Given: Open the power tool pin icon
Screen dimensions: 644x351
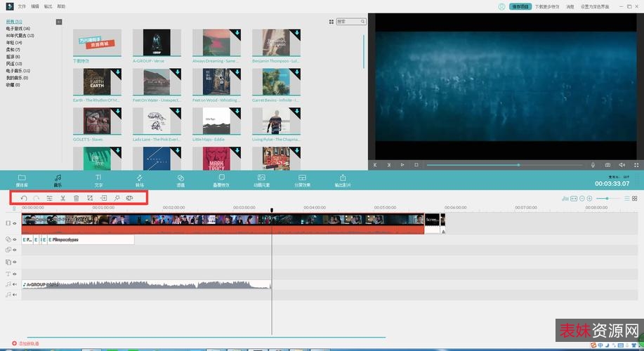Looking at the screenshot, I should click(117, 198).
